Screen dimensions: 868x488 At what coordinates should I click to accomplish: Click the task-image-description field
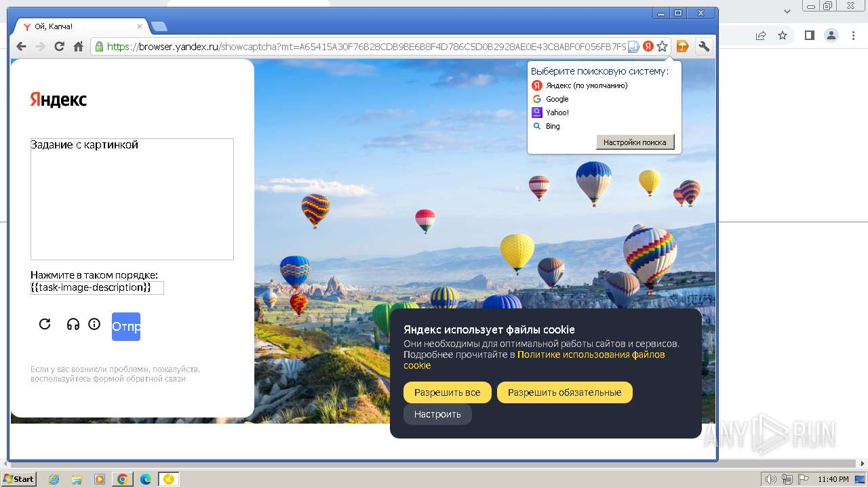(x=97, y=287)
